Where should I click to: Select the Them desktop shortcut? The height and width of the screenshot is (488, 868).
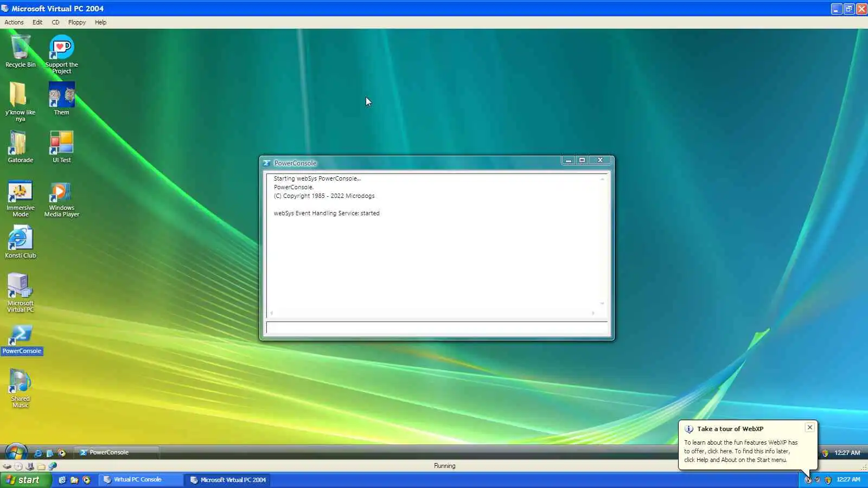tap(61, 99)
